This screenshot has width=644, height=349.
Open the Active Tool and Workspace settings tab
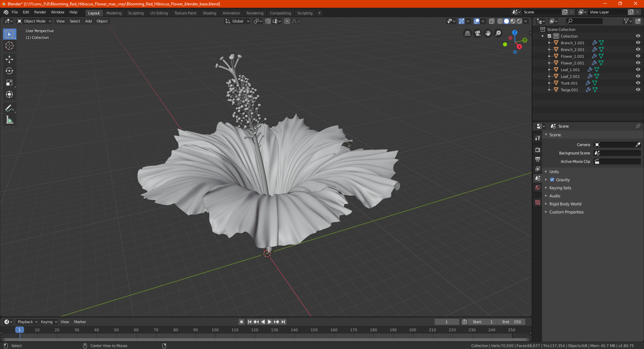tap(538, 138)
